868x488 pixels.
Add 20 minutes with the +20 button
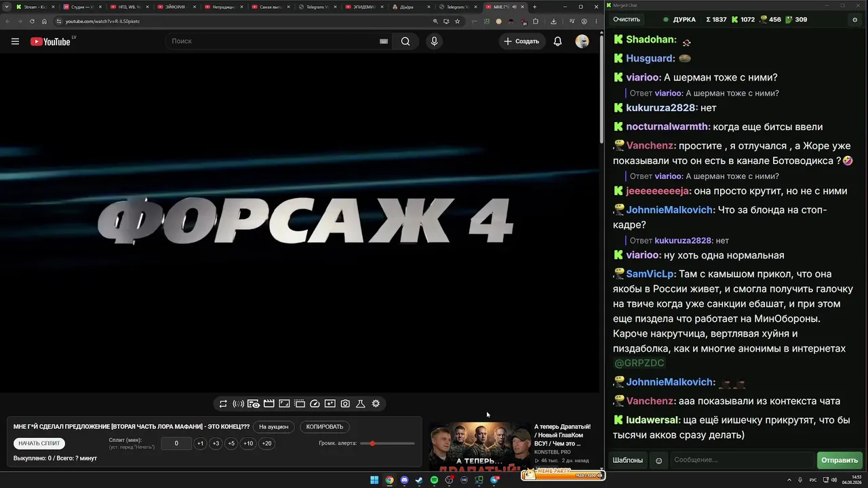(267, 443)
